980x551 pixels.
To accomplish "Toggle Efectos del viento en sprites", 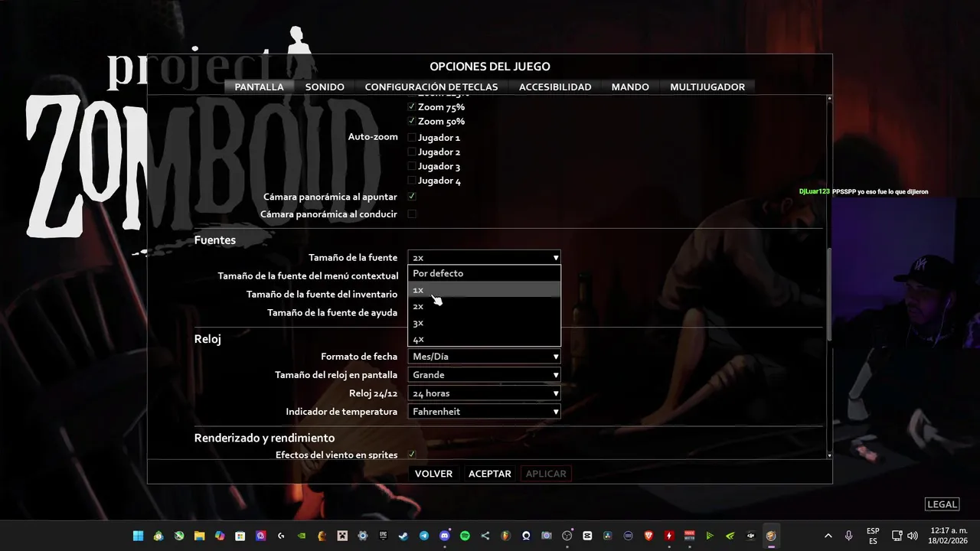I will click(x=412, y=455).
